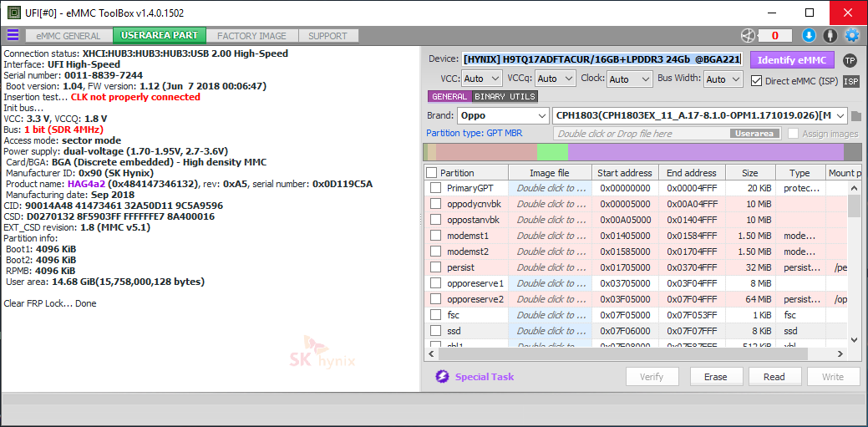This screenshot has width=868, height=427.
Task: Check the PrimaryGPT partition checkbox
Action: [x=435, y=188]
